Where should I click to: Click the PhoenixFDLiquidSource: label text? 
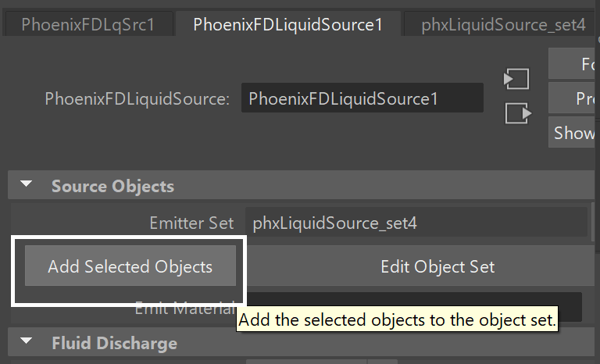click(137, 98)
